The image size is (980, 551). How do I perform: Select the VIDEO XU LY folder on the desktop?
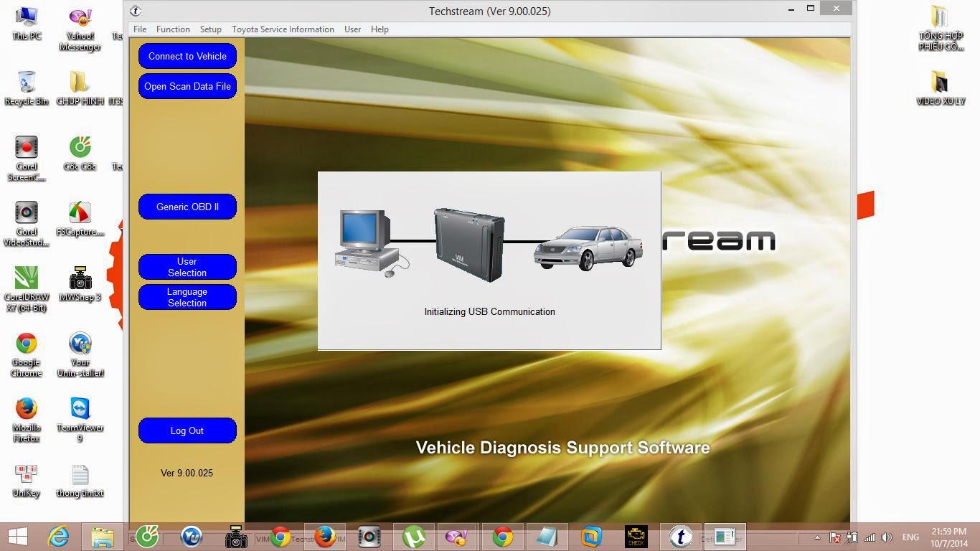click(941, 88)
